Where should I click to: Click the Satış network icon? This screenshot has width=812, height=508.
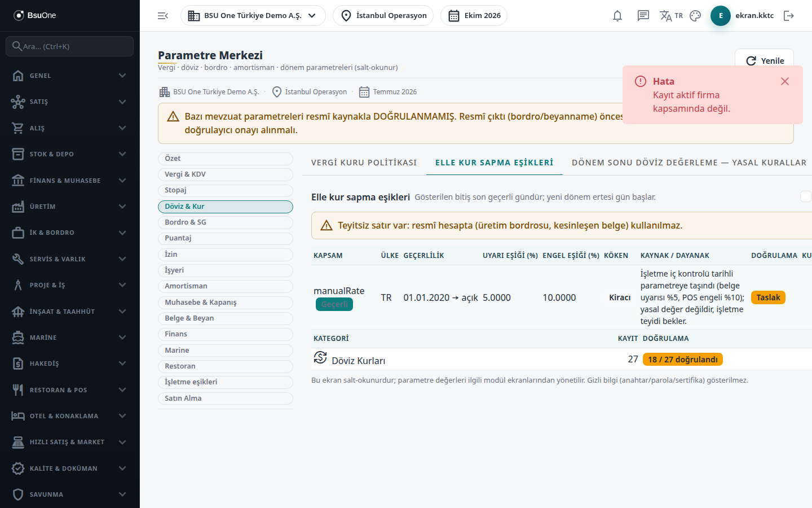(18, 102)
